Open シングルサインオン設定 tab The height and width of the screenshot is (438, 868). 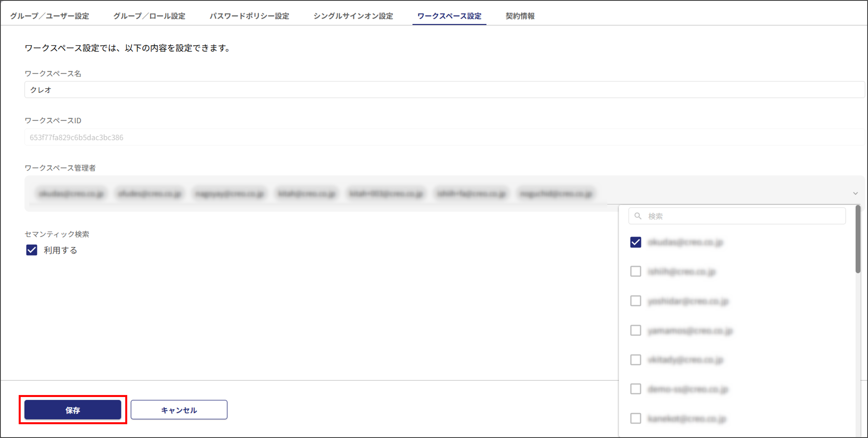pyautogui.click(x=353, y=16)
